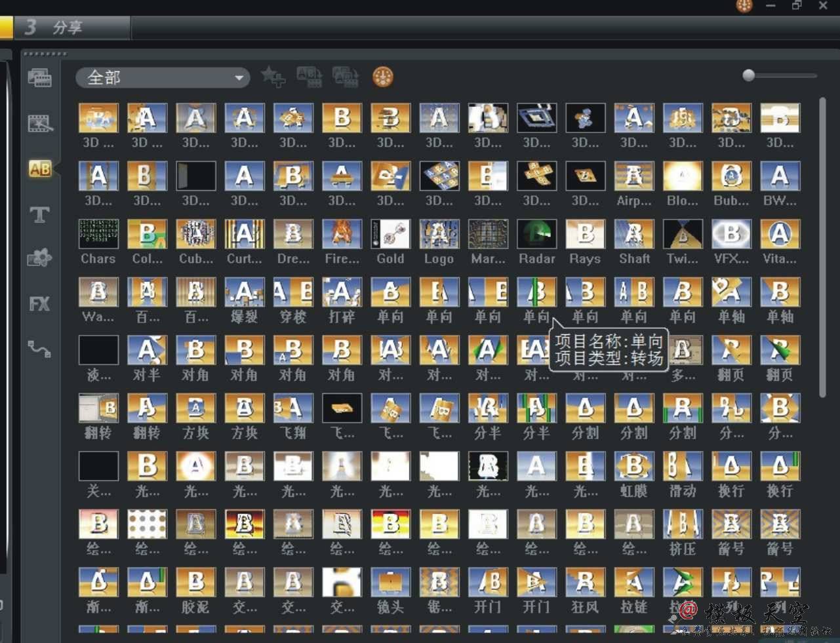Select the 锯... transition thumbnail
The height and width of the screenshot is (643, 840).
click(x=439, y=582)
